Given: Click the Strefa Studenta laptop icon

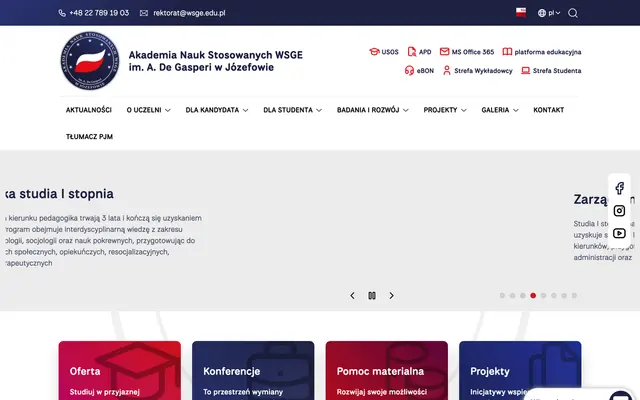Looking at the screenshot, I should [x=526, y=71].
